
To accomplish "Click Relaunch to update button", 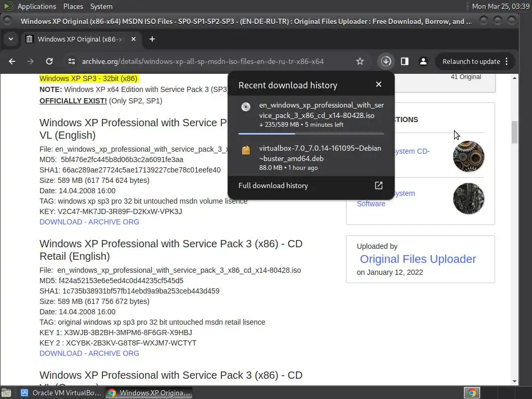I will (471, 61).
